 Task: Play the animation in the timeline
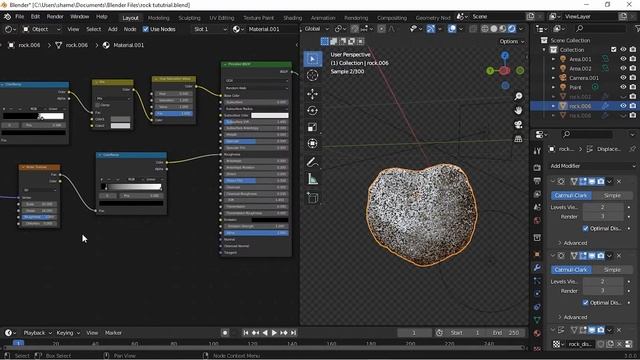(x=274, y=333)
